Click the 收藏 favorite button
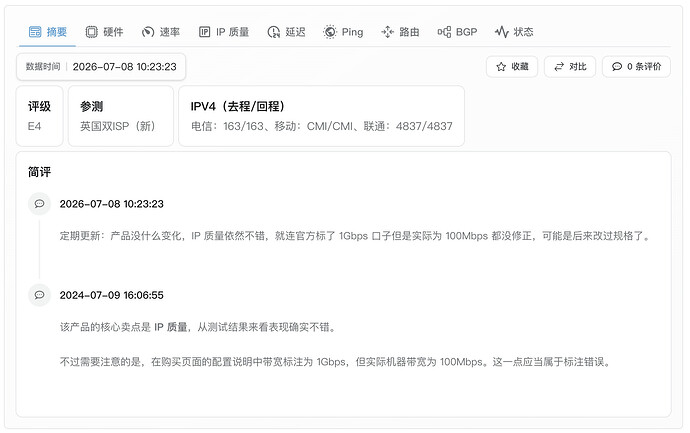This screenshot has width=690, height=433. point(512,66)
